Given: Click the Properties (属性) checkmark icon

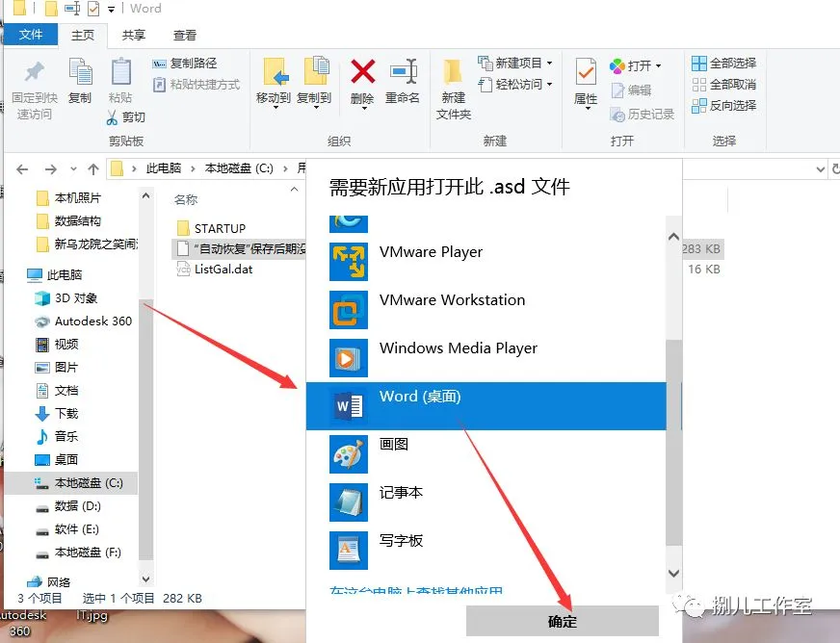Looking at the screenshot, I should coord(586,72).
